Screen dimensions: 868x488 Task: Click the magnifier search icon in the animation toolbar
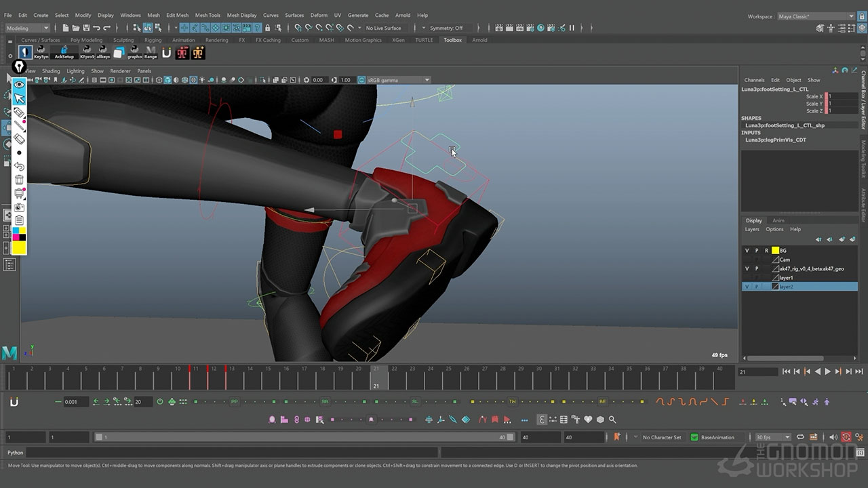(x=612, y=420)
